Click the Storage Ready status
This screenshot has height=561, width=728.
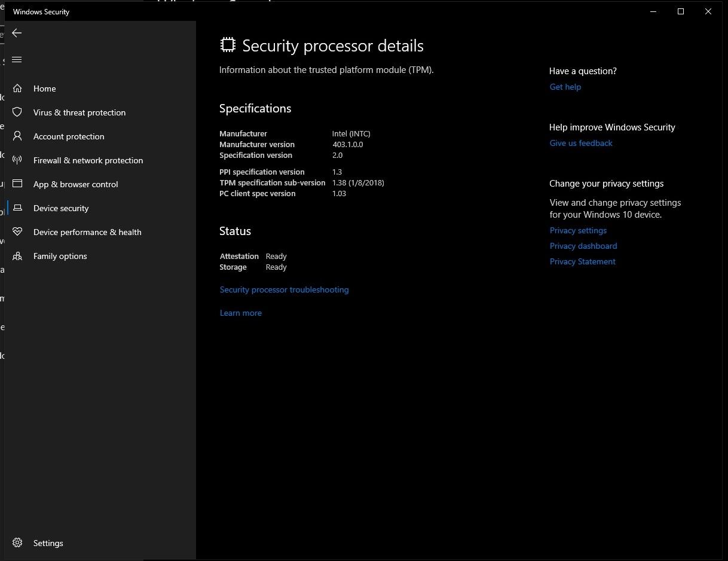coord(276,267)
